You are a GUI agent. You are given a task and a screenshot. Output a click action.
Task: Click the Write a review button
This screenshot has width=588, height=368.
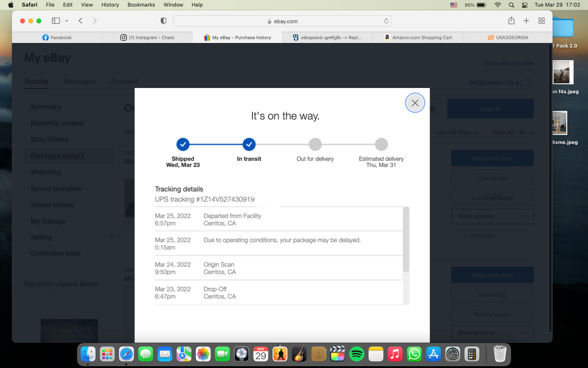pos(492,315)
